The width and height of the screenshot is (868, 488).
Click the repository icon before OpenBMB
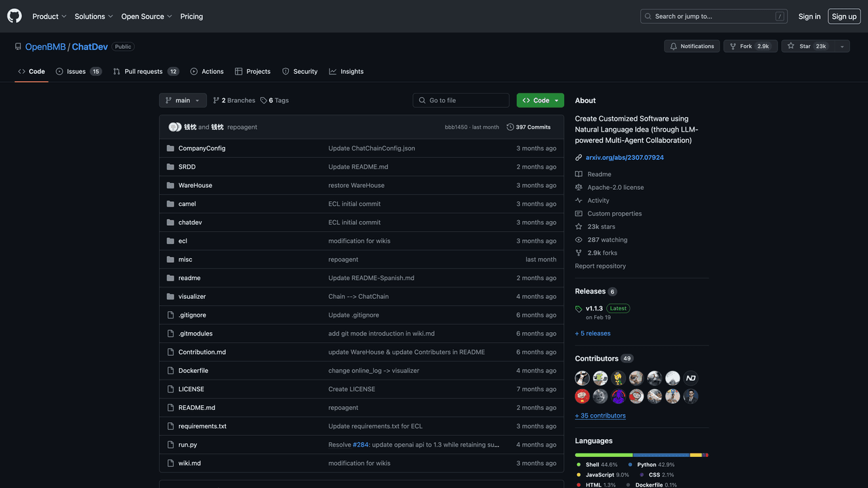click(18, 47)
